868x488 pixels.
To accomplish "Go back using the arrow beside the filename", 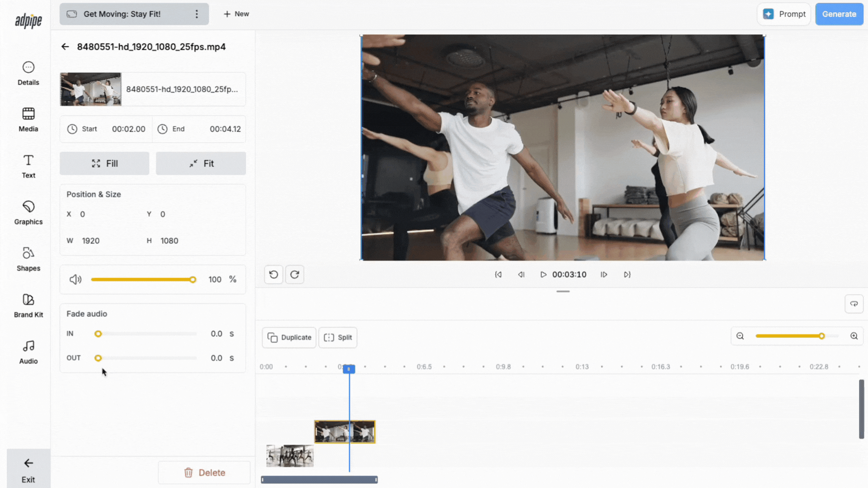I will click(65, 47).
